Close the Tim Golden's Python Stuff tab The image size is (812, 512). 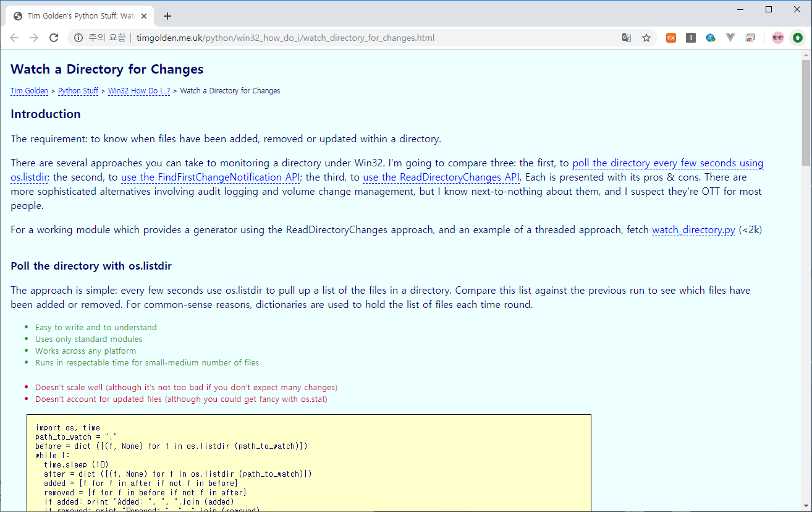pyautogui.click(x=145, y=16)
